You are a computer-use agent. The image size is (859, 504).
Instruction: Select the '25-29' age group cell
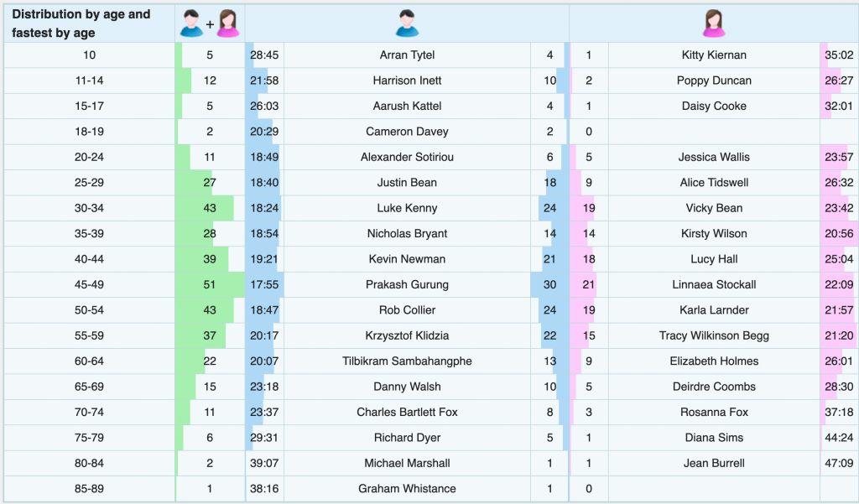click(x=89, y=183)
